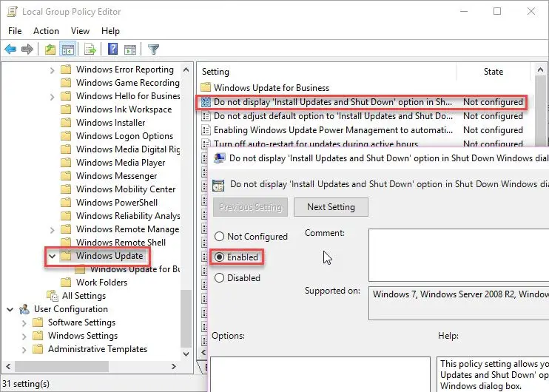Click the Next Setting button
This screenshot has width=549, height=392.
pyautogui.click(x=331, y=207)
